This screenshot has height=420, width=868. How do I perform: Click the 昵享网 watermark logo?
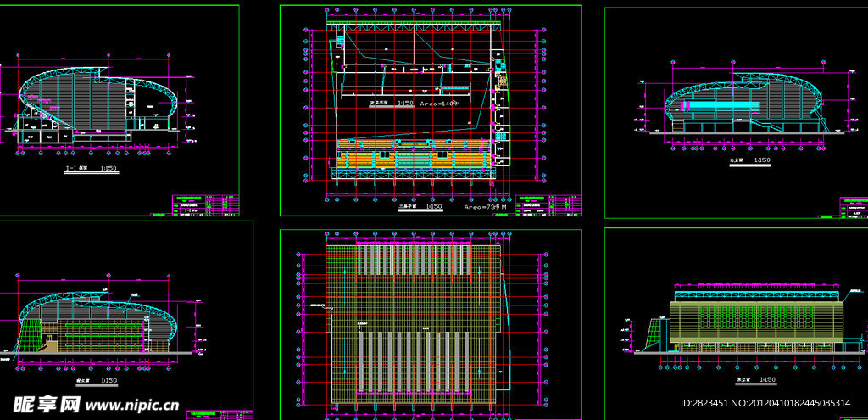pyautogui.click(x=43, y=404)
